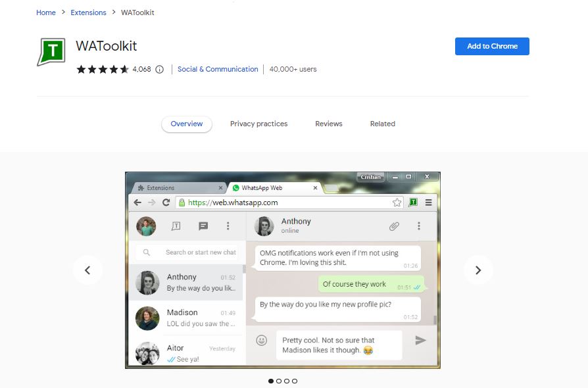Click the browser back arrow in the screenshot

[137, 203]
